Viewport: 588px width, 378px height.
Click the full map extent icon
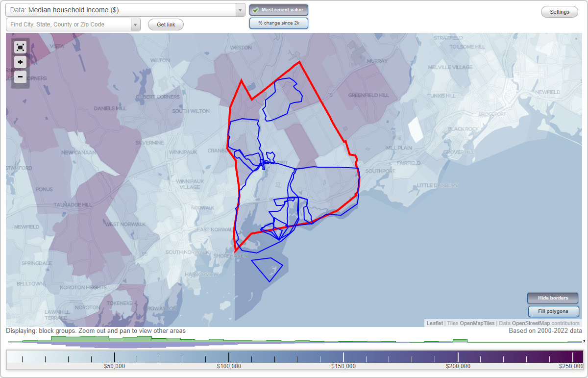point(20,47)
